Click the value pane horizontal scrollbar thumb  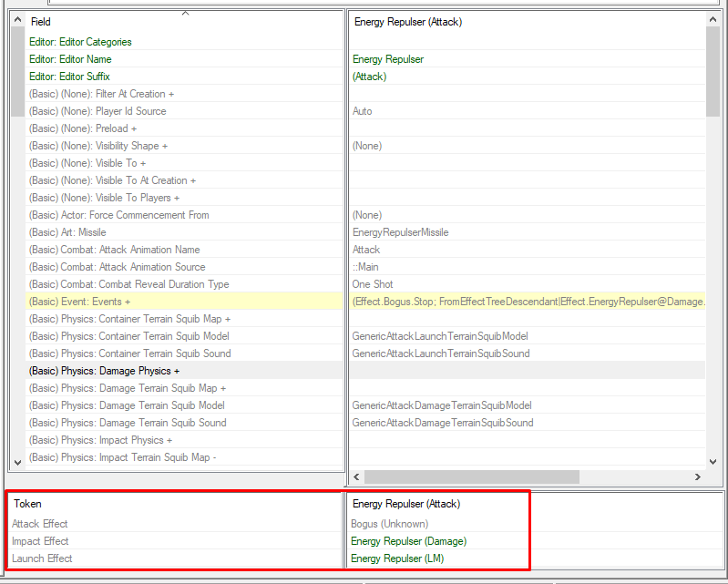(472, 476)
